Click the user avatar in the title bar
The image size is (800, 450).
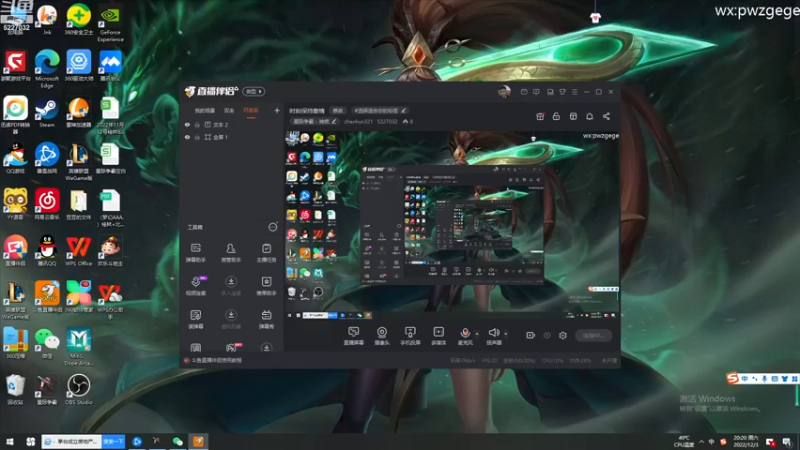(x=504, y=92)
